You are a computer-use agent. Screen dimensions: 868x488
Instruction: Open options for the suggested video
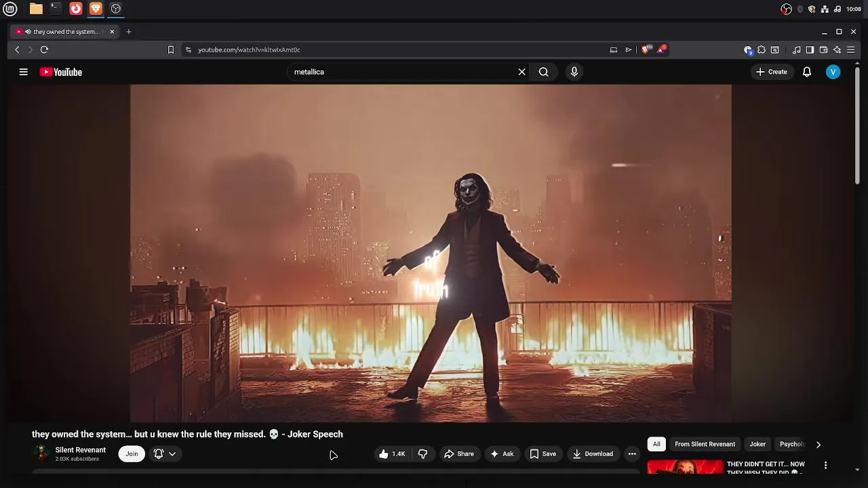tap(825, 465)
